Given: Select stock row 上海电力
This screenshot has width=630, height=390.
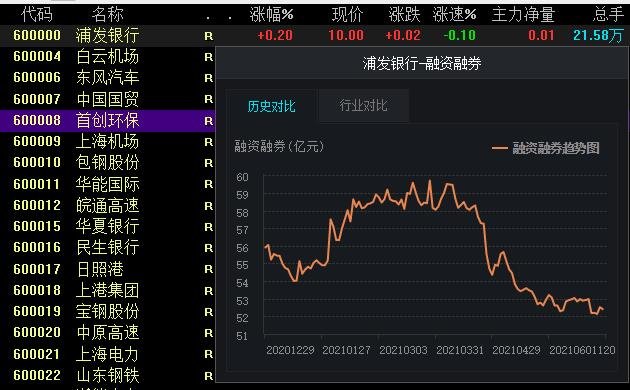Looking at the screenshot, I should click(x=107, y=354).
